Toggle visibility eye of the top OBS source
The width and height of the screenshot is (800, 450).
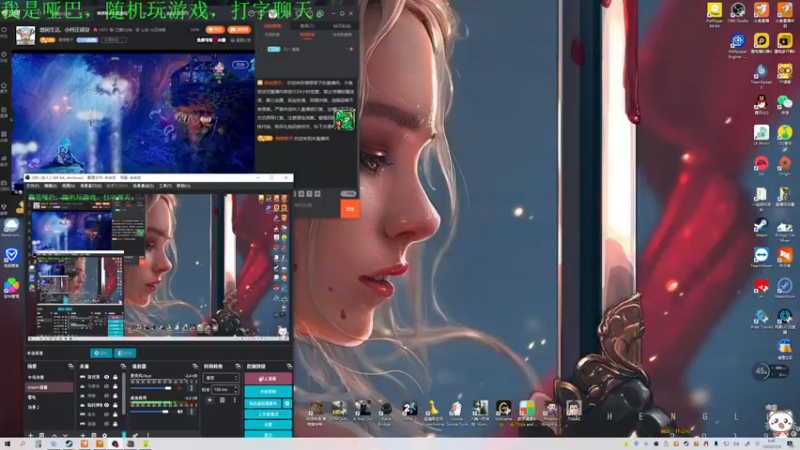tap(107, 377)
